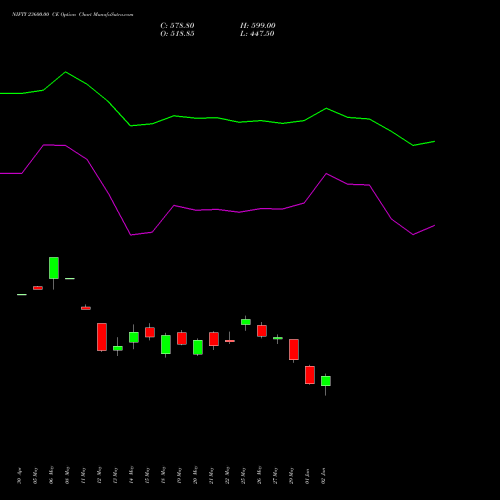This screenshot has width=500, height=500.
Task: Click the 14 May date label
Action: pos(131,476)
